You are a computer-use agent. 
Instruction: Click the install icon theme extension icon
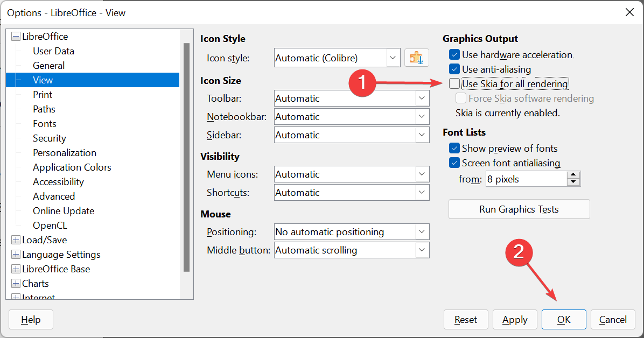416,58
